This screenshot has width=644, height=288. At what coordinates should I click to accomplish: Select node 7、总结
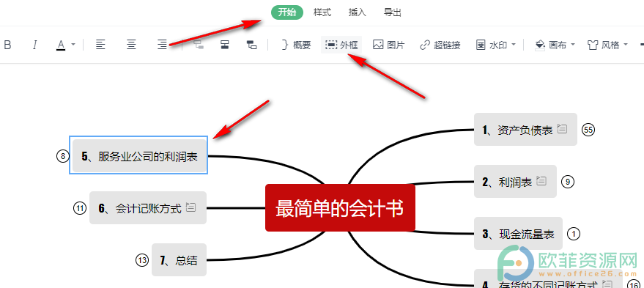coord(179,260)
